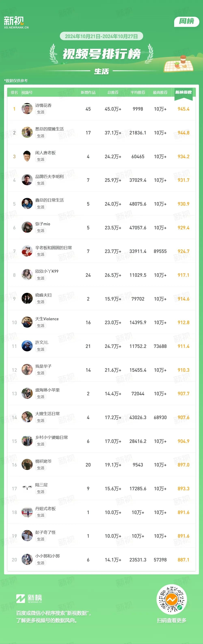
Task: Select the date range 2024年10月21日-2024年10月27日 label
Action: [x=101, y=36]
